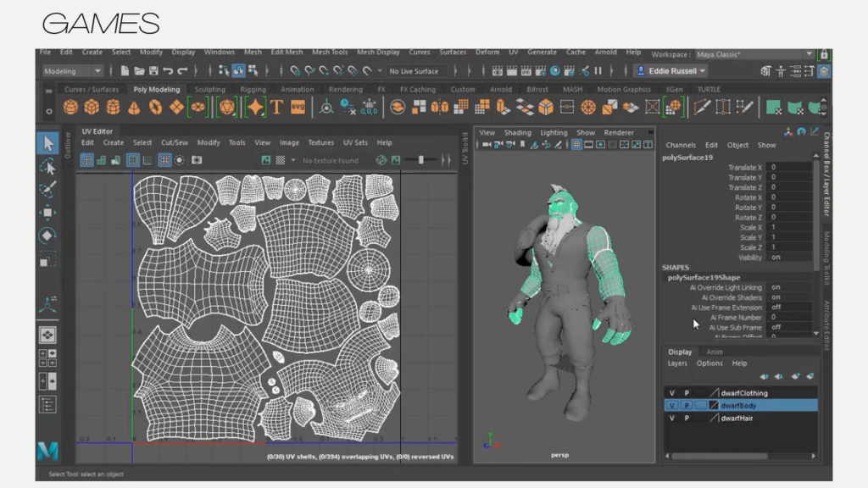Click the Translate X value field
The width and height of the screenshot is (868, 488).
click(x=790, y=167)
